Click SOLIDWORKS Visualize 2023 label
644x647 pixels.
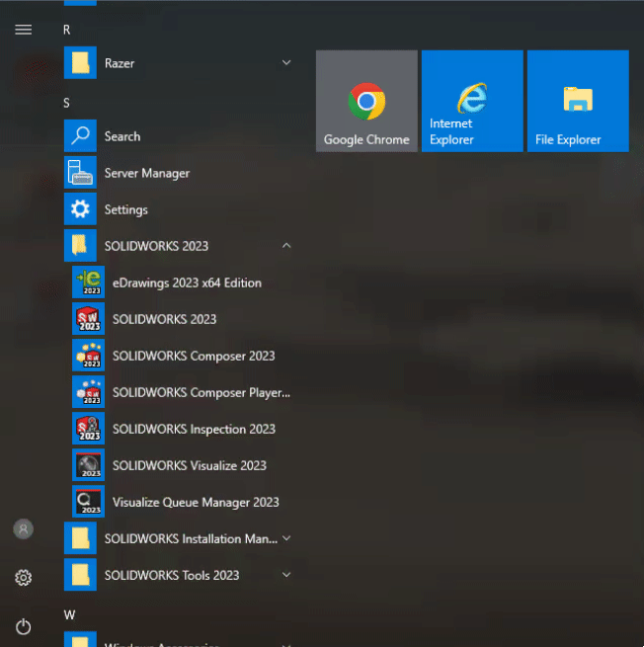(x=190, y=466)
